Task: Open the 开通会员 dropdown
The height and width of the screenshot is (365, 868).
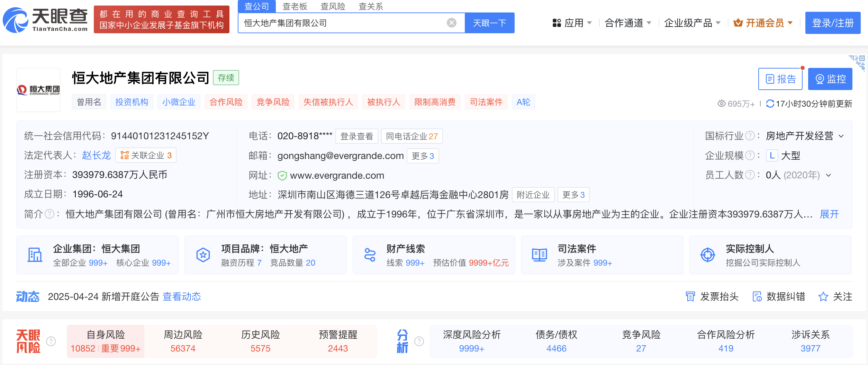Action: coord(763,23)
